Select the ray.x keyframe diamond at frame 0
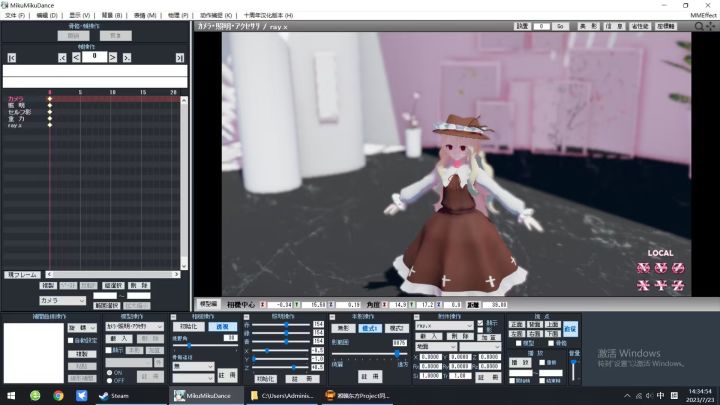Image resolution: width=720 pixels, height=405 pixels. point(50,125)
